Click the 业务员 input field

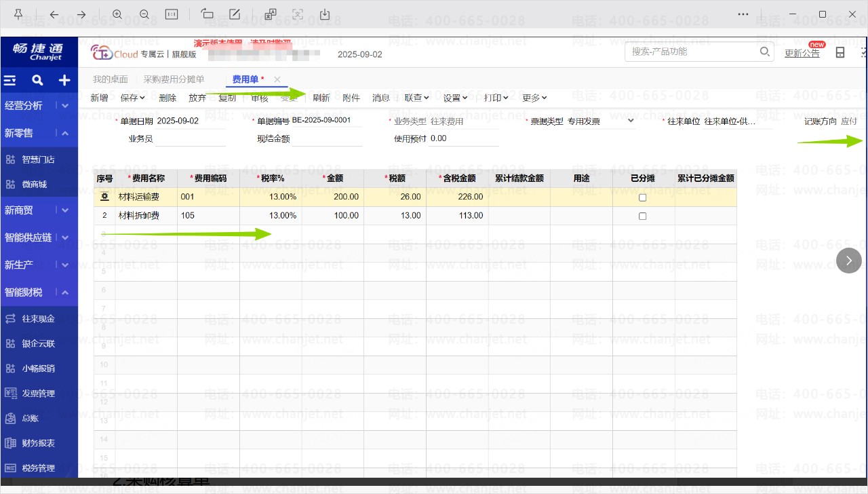point(191,138)
